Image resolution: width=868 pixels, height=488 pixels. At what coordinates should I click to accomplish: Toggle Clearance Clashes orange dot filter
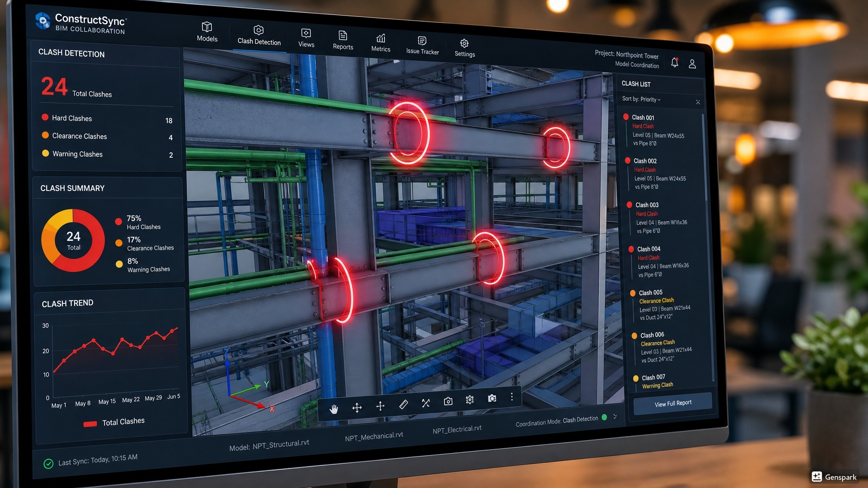click(x=45, y=135)
